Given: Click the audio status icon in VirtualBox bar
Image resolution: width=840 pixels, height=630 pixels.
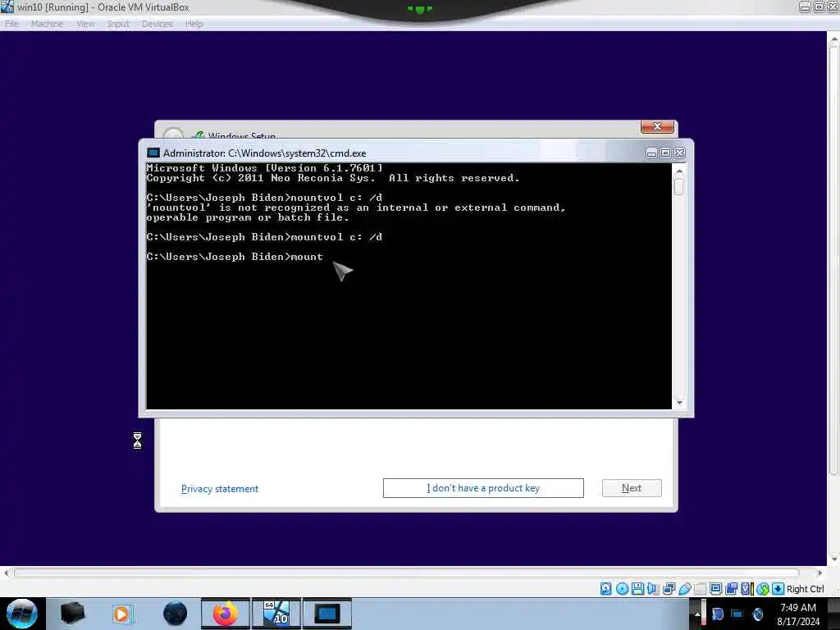Looking at the screenshot, I should coord(652,589).
